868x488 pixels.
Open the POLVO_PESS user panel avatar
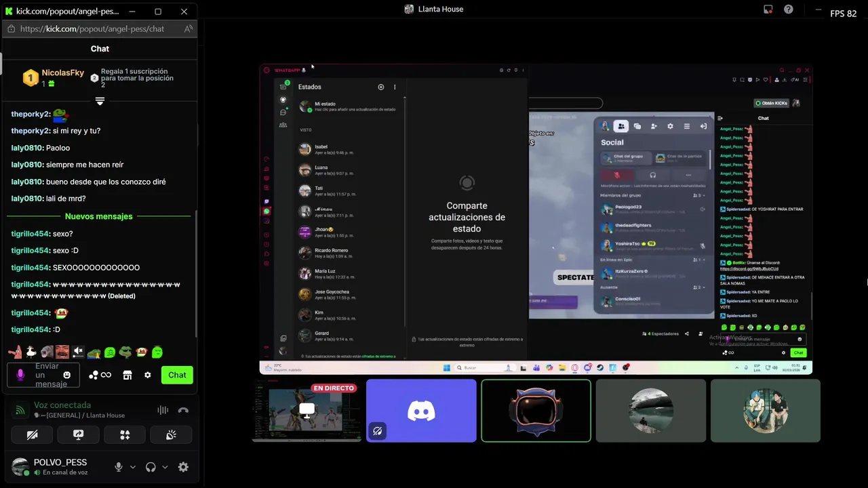20,466
